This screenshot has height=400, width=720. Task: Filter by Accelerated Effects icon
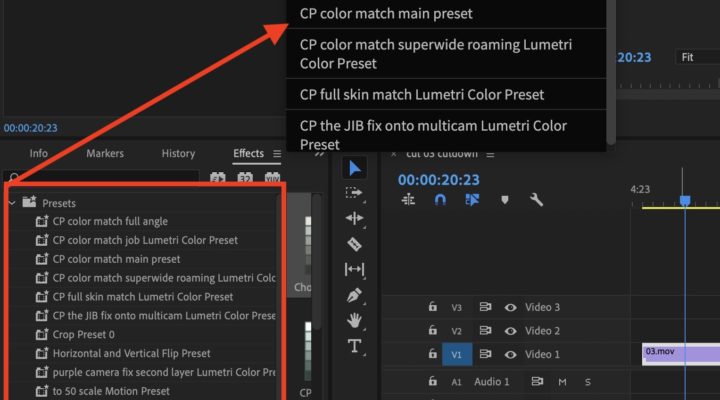click(218, 178)
